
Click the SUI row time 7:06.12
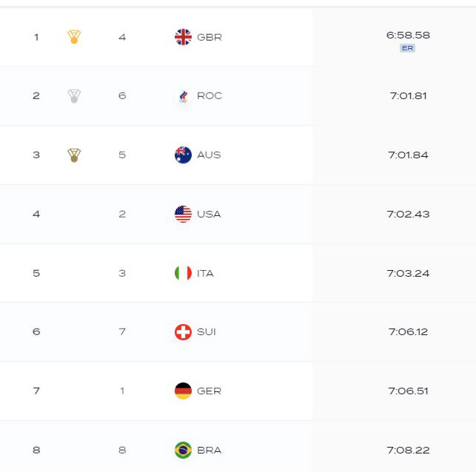pyautogui.click(x=408, y=332)
